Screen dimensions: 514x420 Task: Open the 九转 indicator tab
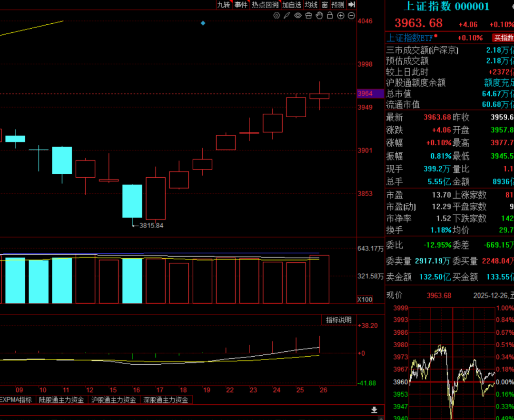(223, 5)
